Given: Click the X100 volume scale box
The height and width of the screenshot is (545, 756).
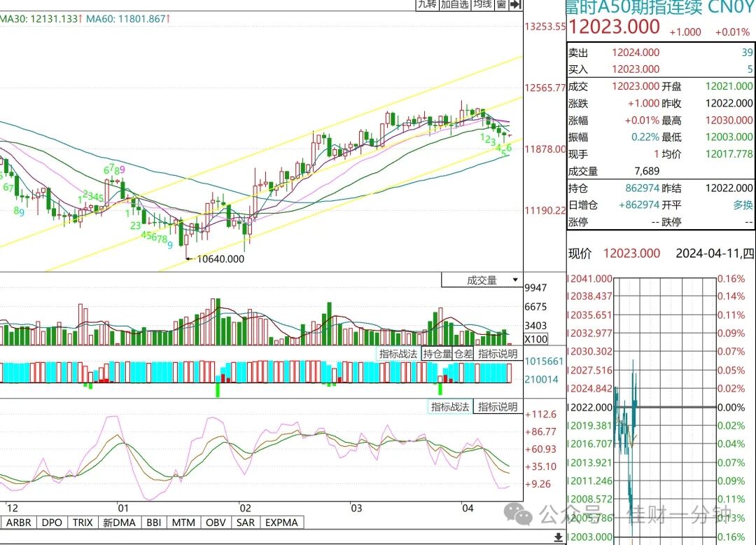Looking at the screenshot, I should click(535, 339).
